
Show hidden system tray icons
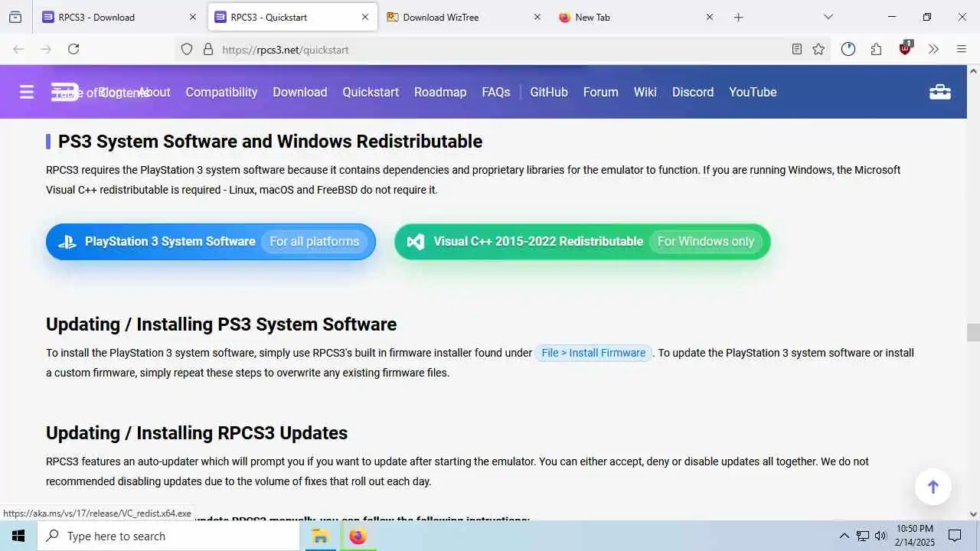coord(844,536)
